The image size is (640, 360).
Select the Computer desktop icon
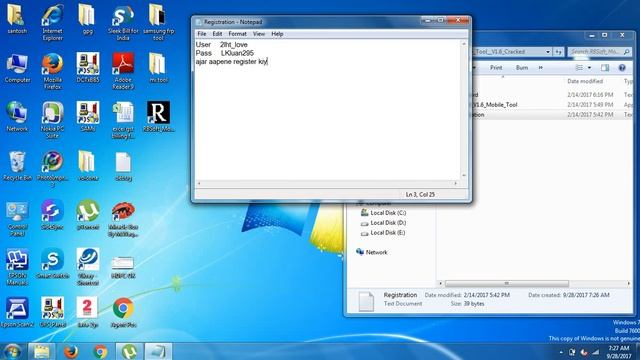click(17, 68)
